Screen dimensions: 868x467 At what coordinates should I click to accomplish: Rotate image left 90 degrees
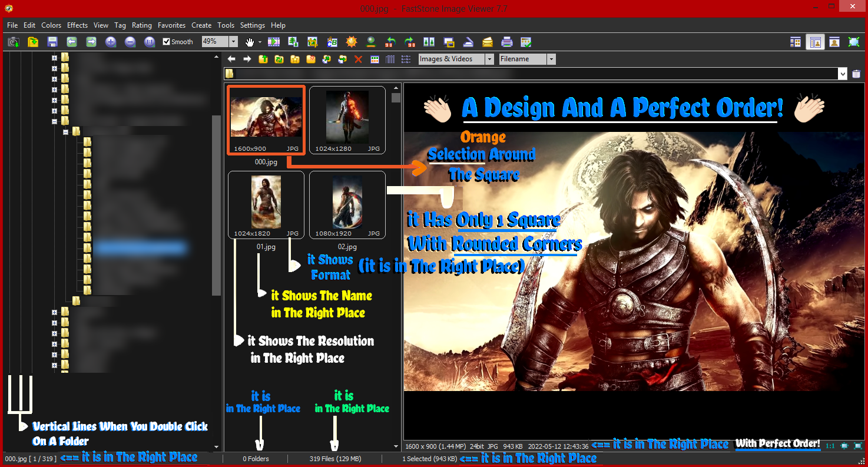pos(390,42)
